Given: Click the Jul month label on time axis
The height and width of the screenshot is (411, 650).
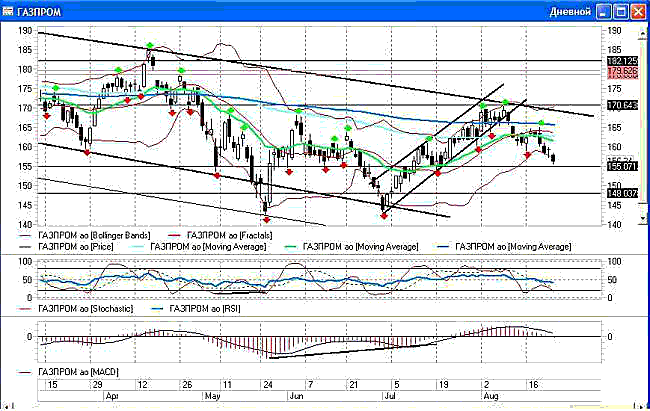Looking at the screenshot, I should (x=390, y=396).
